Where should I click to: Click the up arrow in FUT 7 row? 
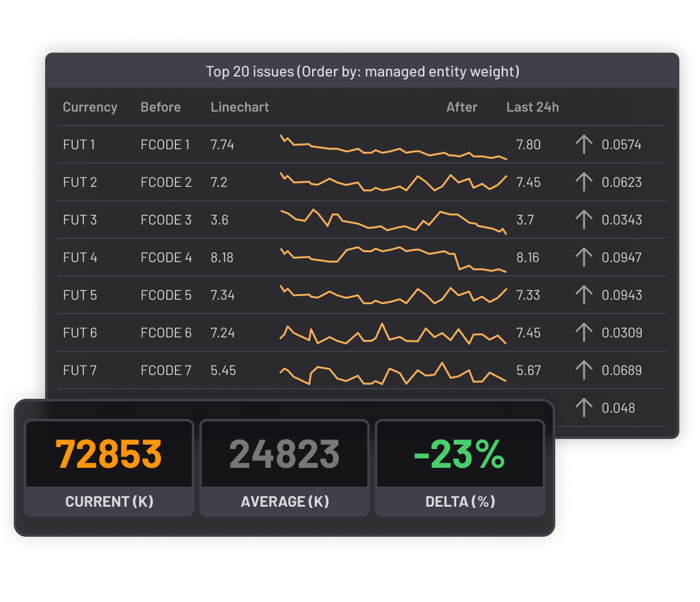[x=583, y=370]
